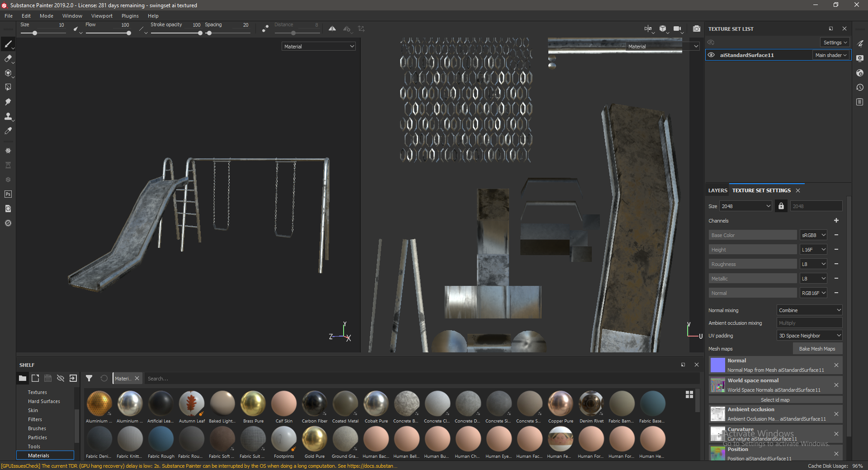The width and height of the screenshot is (868, 470).
Task: Select the Carbon Fiber material thumbnail
Action: pos(315,403)
